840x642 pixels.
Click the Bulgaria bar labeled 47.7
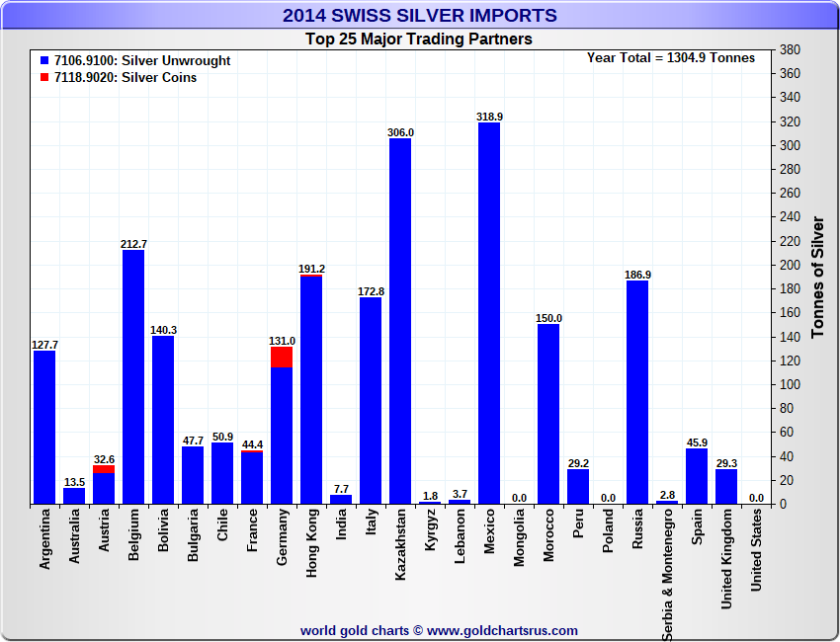tap(193, 475)
